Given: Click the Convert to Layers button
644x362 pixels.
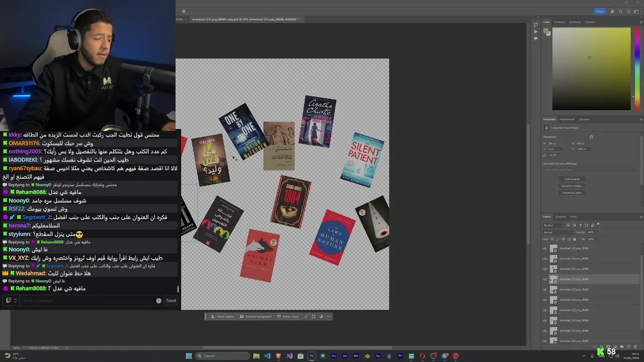Looking at the screenshot, I should 572,193.
